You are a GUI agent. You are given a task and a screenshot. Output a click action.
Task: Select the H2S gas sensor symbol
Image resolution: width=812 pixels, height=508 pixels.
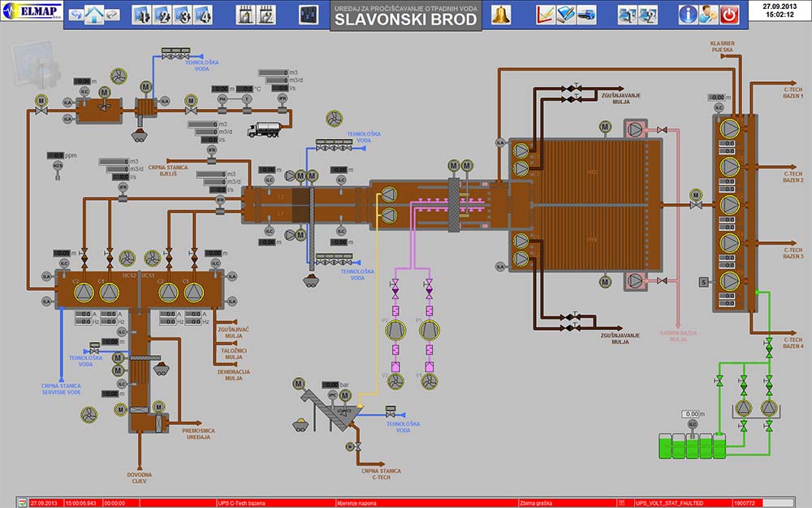(x=57, y=166)
